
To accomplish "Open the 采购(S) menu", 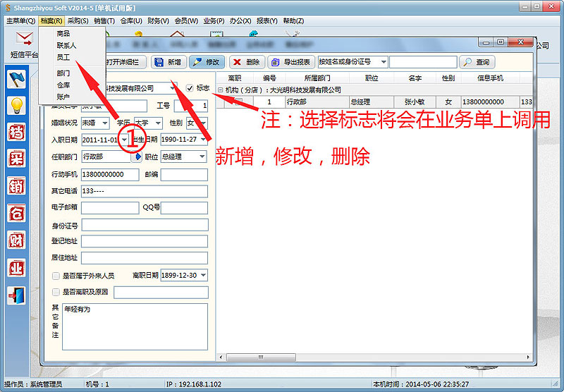I will click(78, 21).
